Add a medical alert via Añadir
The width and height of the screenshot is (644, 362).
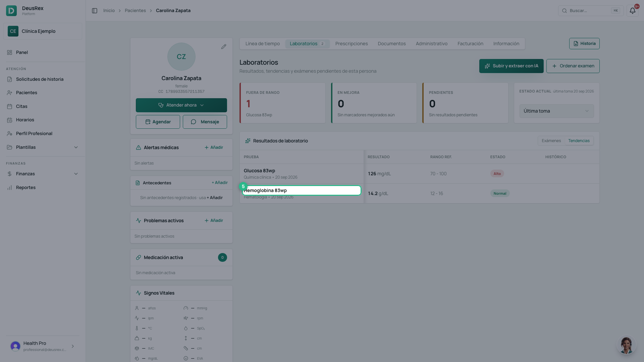pyautogui.click(x=214, y=147)
